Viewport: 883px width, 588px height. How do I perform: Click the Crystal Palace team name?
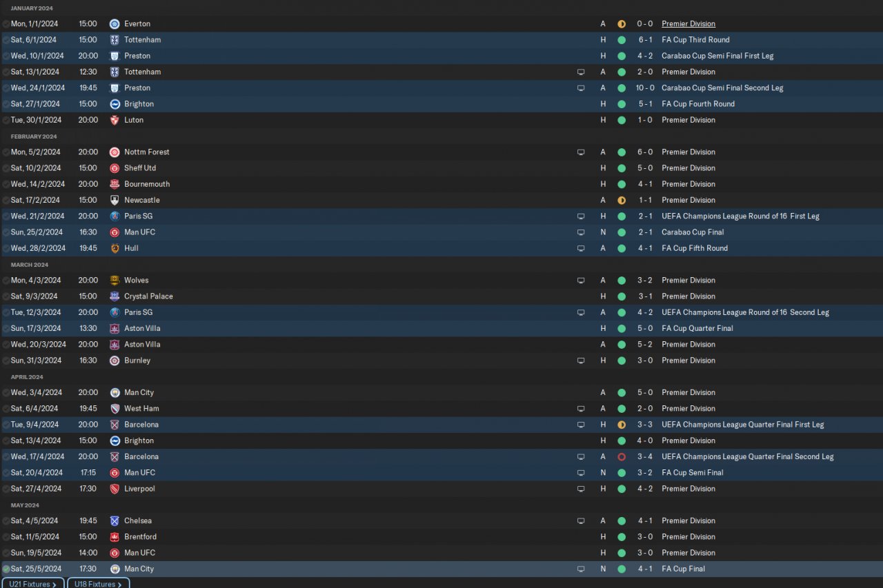148,296
